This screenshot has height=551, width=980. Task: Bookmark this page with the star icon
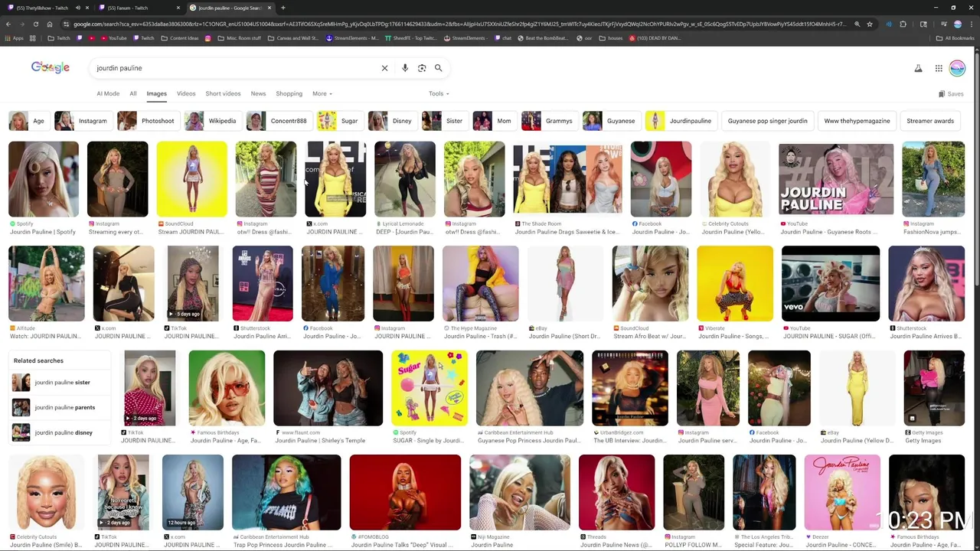[x=870, y=24]
